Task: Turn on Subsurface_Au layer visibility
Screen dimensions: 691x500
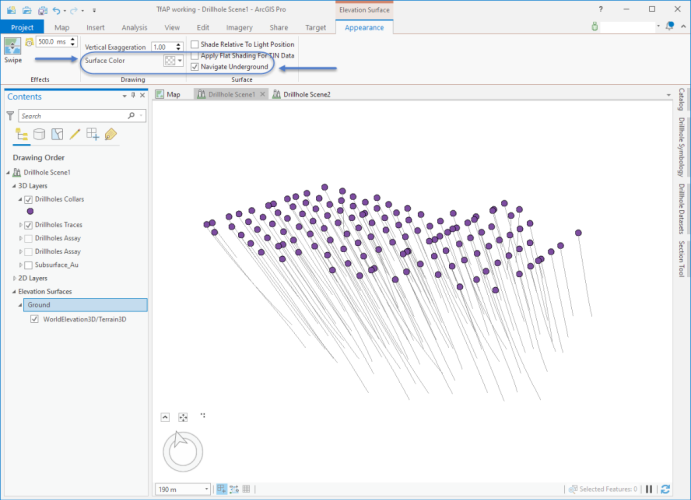Action: 28,265
